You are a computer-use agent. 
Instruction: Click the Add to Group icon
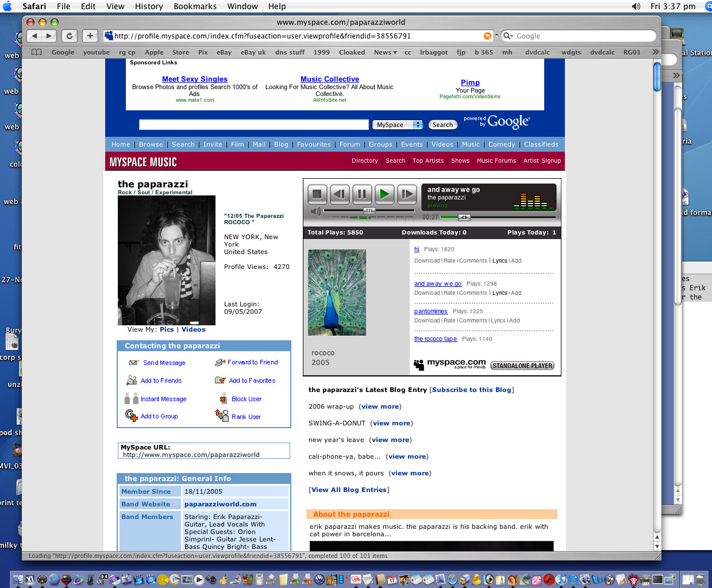(132, 415)
